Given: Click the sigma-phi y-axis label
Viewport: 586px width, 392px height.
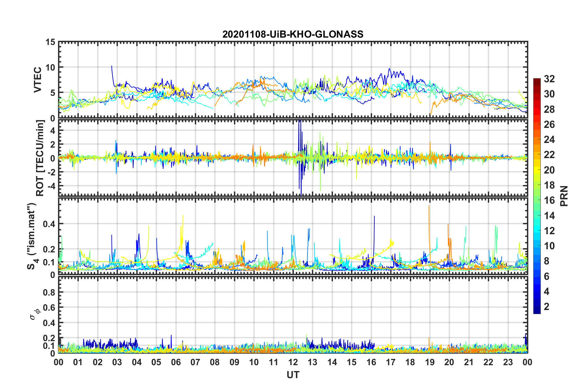Looking at the screenshot, I should [35, 314].
